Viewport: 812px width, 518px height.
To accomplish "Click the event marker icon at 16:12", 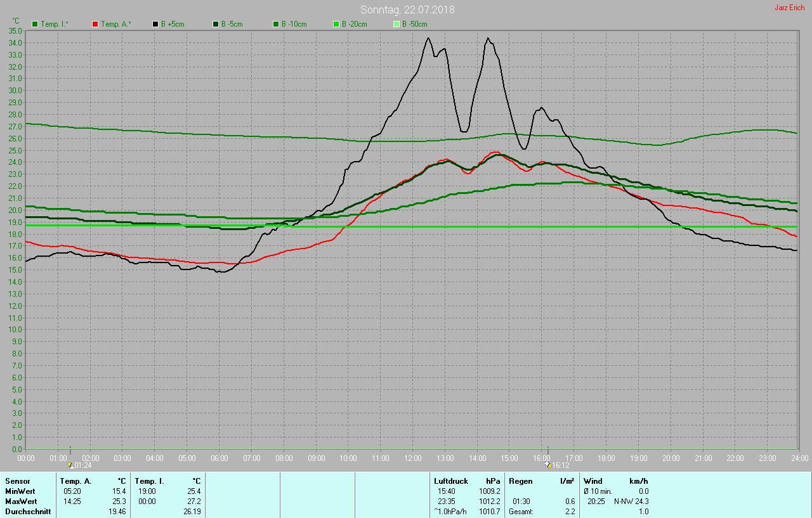I will click(x=548, y=465).
